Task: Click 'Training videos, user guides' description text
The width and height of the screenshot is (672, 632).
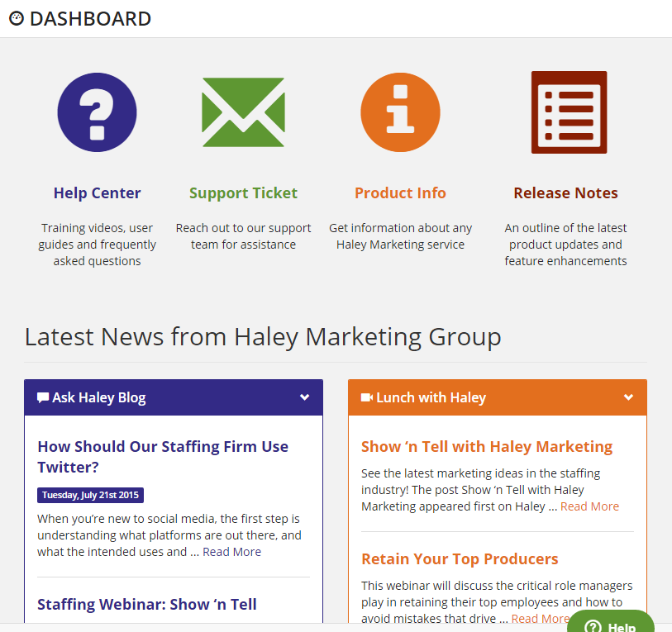Action: pyautogui.click(x=97, y=245)
